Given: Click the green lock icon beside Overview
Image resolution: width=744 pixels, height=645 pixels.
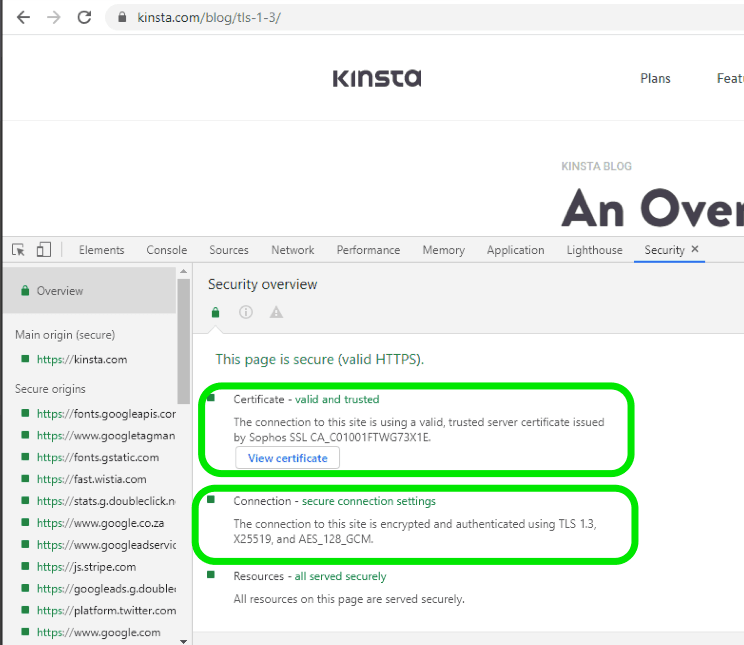Looking at the screenshot, I should pyautogui.click(x=25, y=290).
